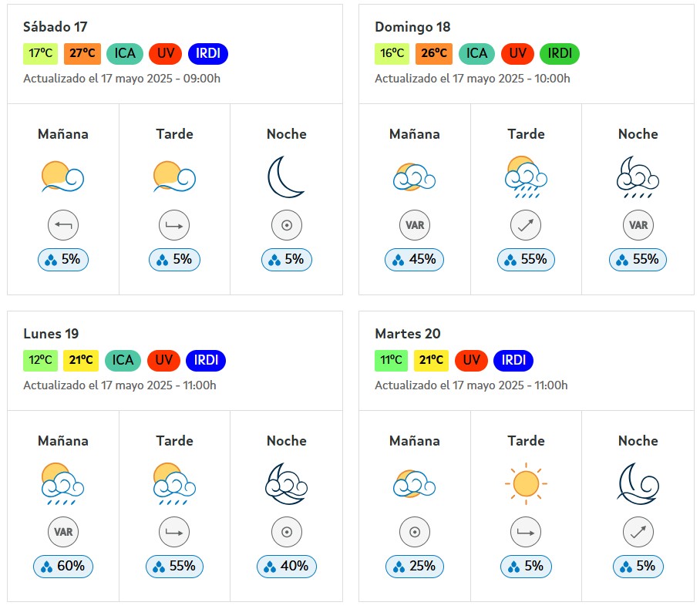Click Sábado morning west wind direction icon

click(63, 225)
